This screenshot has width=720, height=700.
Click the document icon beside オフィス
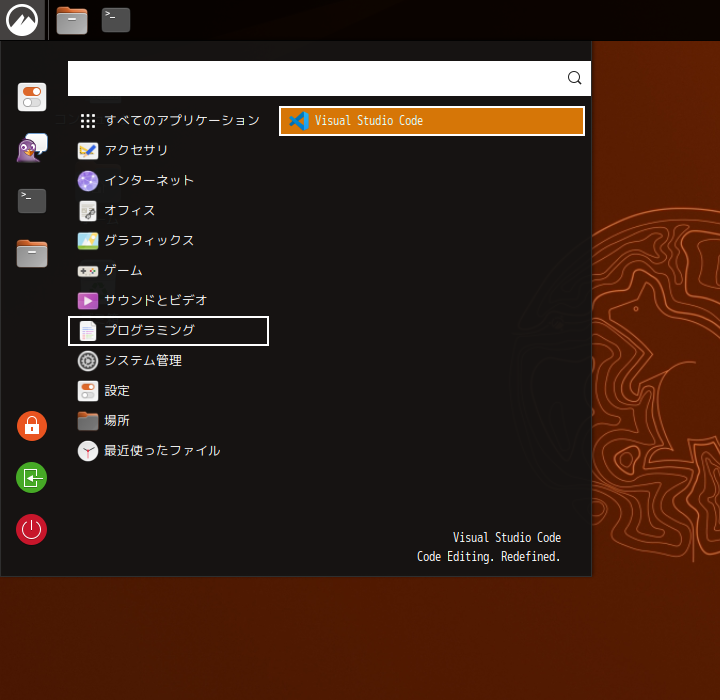88,211
